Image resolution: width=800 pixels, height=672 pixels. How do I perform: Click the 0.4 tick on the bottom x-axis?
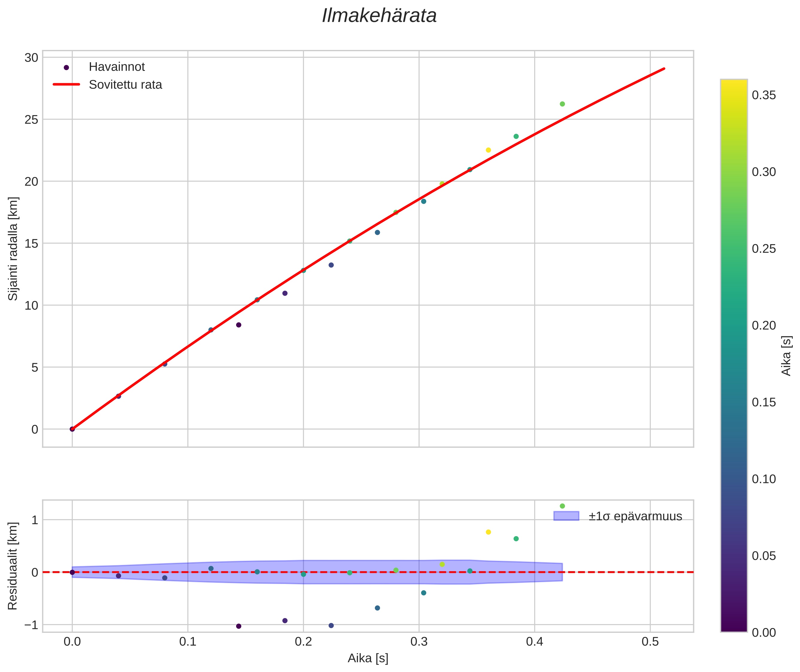[534, 641]
